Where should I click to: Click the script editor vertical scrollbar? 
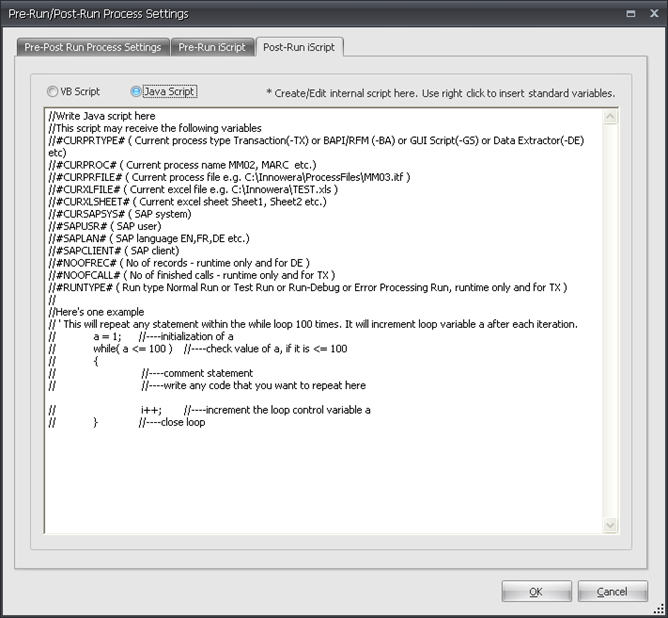coord(611,320)
